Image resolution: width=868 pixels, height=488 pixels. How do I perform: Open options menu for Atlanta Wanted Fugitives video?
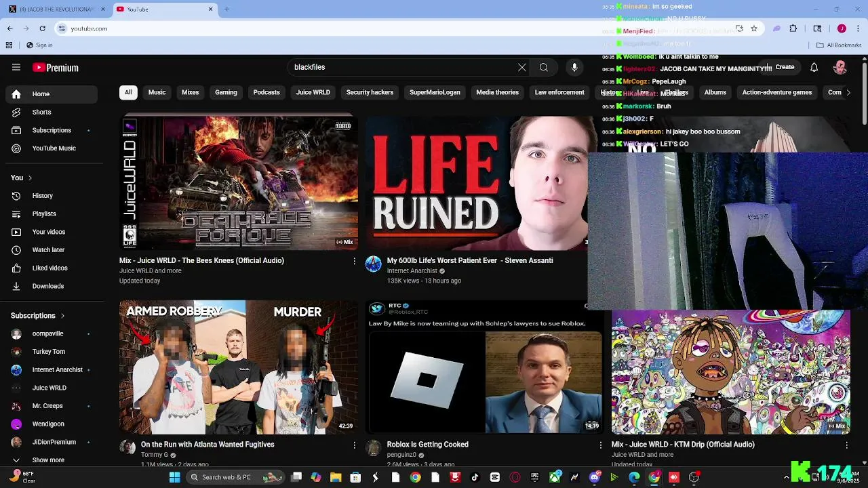(354, 445)
